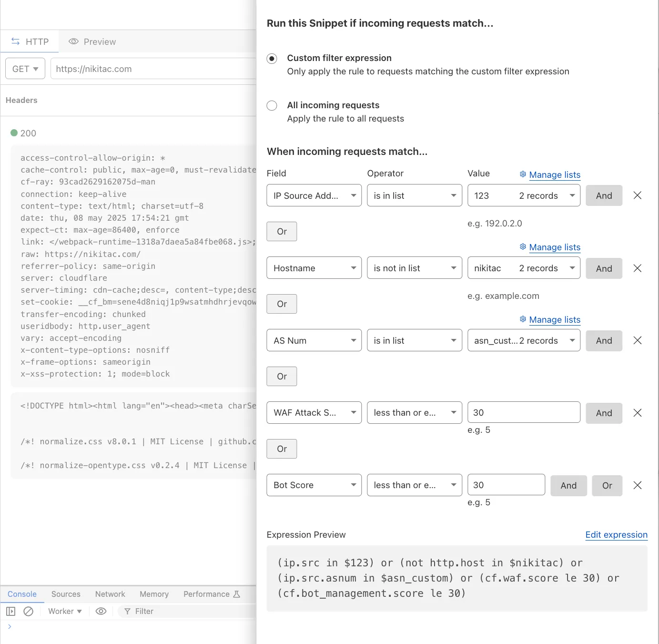The image size is (659, 644).
Task: Click the gear icon beside first Manage lists
Action: pyautogui.click(x=522, y=174)
